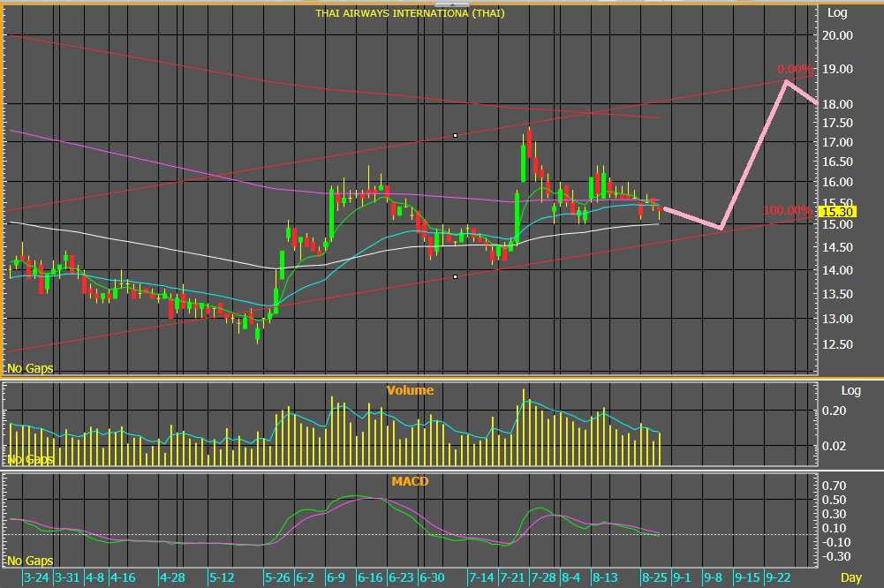Click the 0.30 MACD axis label
The width and height of the screenshot is (884, 588).
point(834,514)
